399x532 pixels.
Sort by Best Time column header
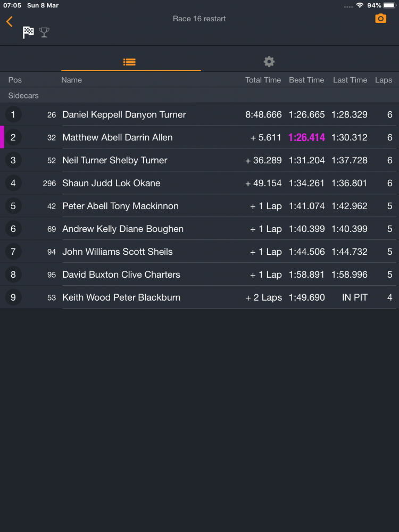[x=306, y=80]
